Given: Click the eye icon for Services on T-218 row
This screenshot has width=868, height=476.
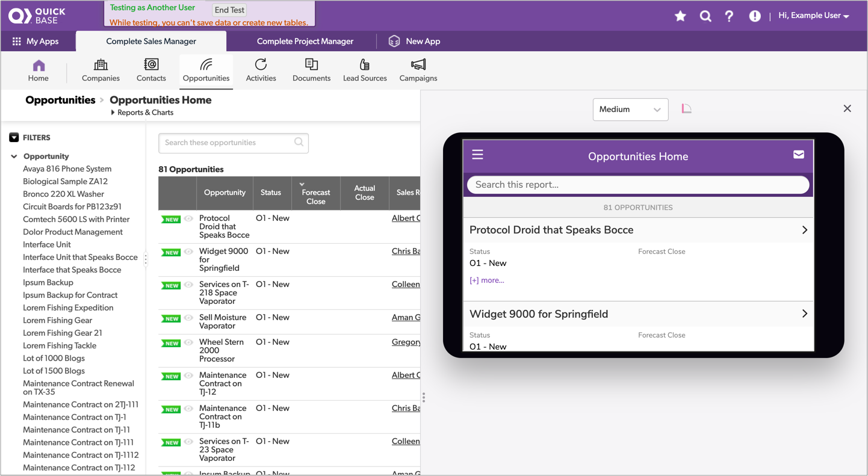Looking at the screenshot, I should pyautogui.click(x=188, y=285).
